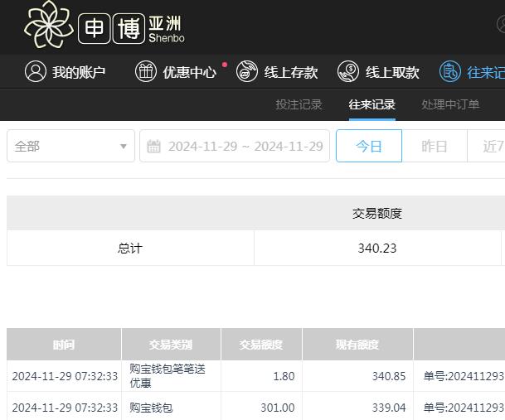Click the 线上取款 withdrawal icon
The width and height of the screenshot is (505, 420).
[347, 71]
